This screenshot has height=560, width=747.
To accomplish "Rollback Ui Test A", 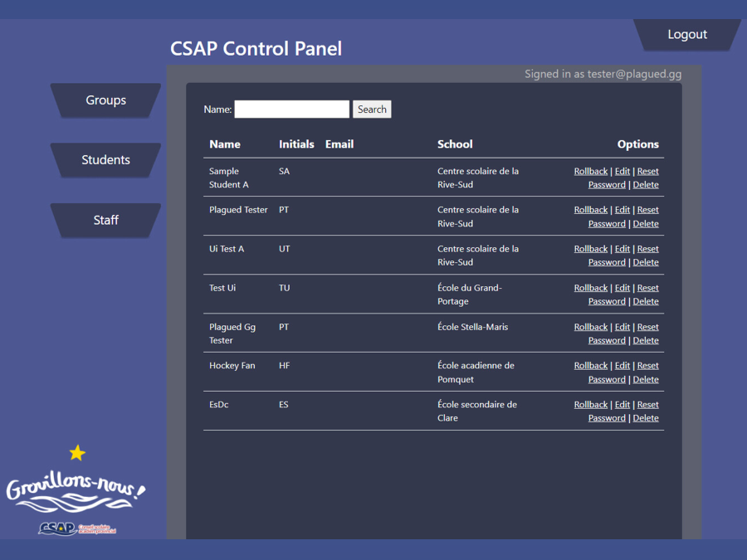I will click(x=591, y=249).
